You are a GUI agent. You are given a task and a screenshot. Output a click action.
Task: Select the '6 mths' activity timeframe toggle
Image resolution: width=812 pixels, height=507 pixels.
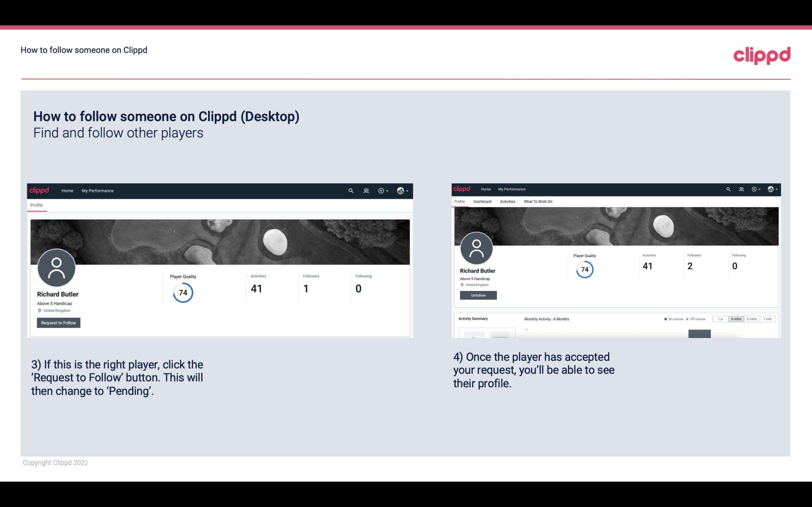coord(736,319)
